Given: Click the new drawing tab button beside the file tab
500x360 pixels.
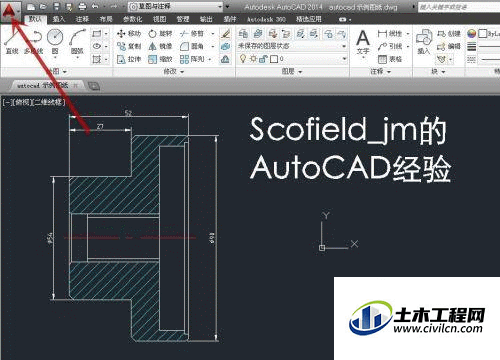Looking at the screenshot, I should coord(94,86).
